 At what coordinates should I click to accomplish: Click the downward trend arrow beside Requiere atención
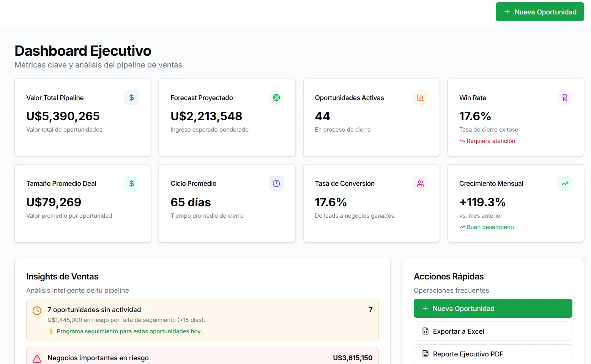(x=462, y=141)
